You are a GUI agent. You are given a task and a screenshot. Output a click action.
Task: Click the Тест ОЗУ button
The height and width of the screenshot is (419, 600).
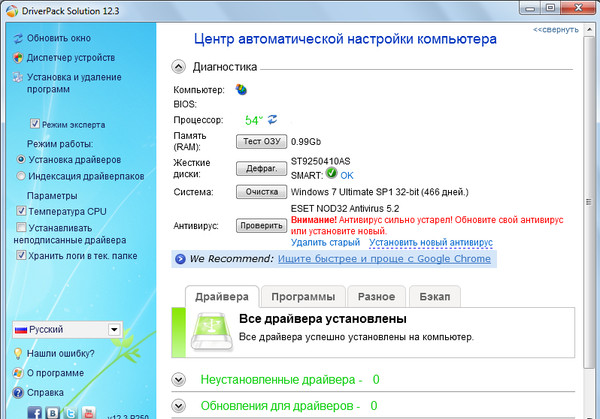coord(262,142)
